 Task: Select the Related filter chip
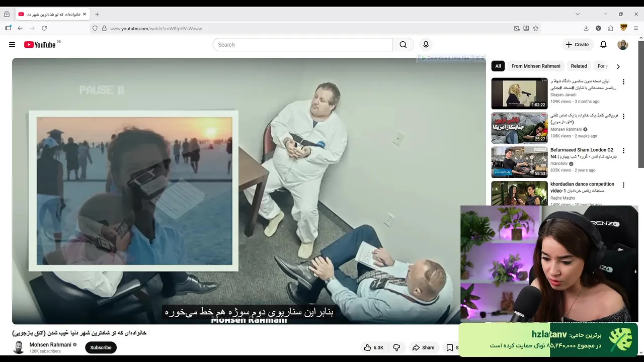(579, 66)
